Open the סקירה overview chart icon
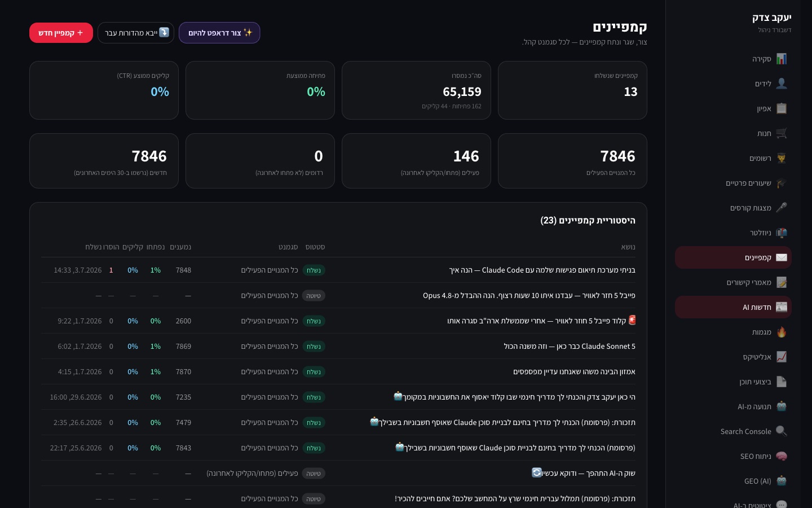 781,59
